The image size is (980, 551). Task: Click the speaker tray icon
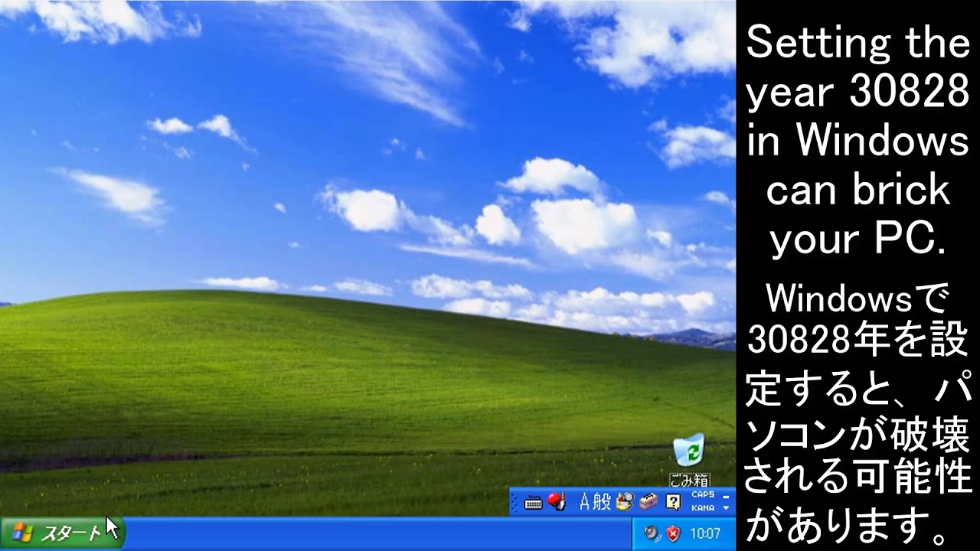point(652,533)
